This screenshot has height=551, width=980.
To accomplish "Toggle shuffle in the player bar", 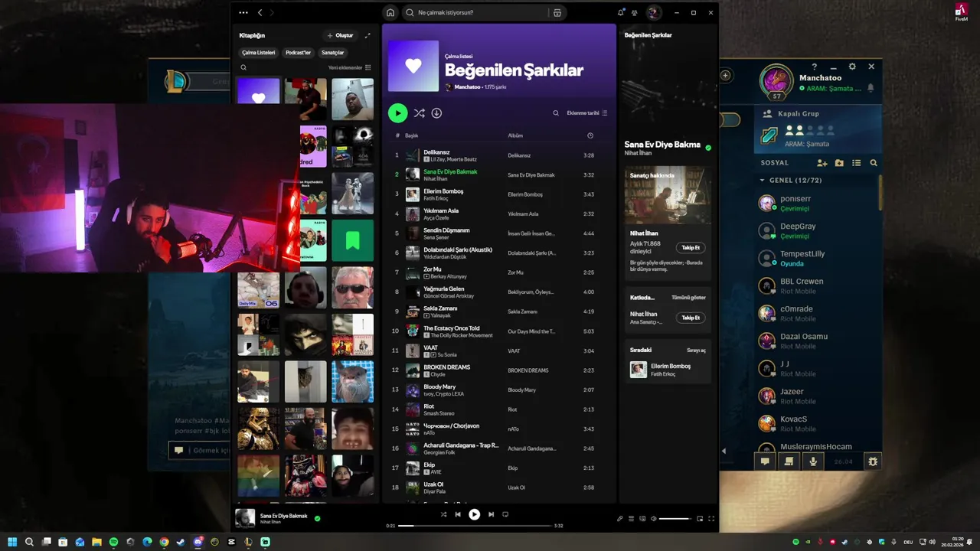I will pos(443,514).
